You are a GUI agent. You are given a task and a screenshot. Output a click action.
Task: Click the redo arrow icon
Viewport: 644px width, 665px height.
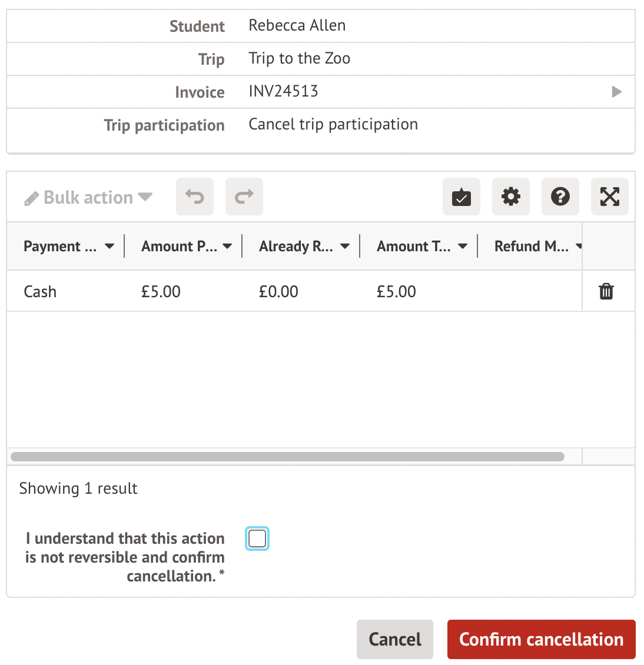click(x=244, y=197)
